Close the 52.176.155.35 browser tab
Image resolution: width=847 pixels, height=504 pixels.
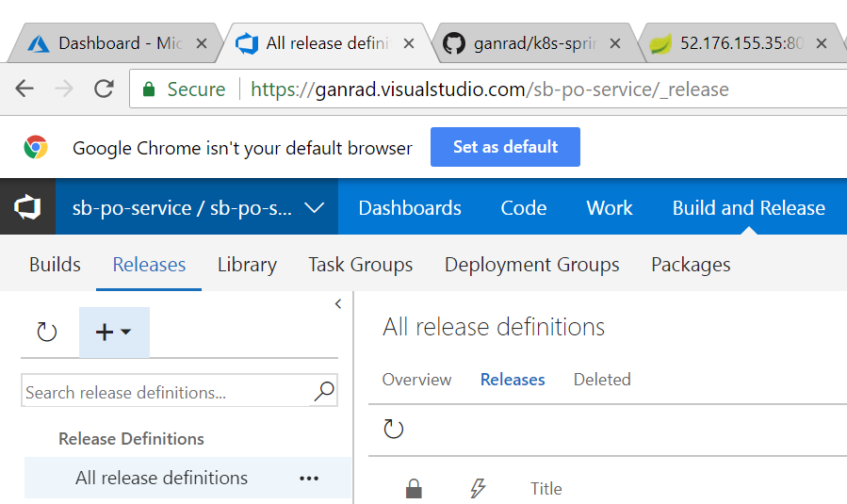click(821, 43)
